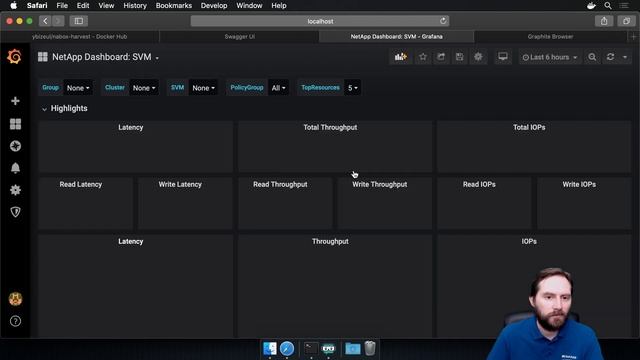The image size is (640, 360).
Task: Switch to the Docker Hub browser tab
Action: coord(80,37)
